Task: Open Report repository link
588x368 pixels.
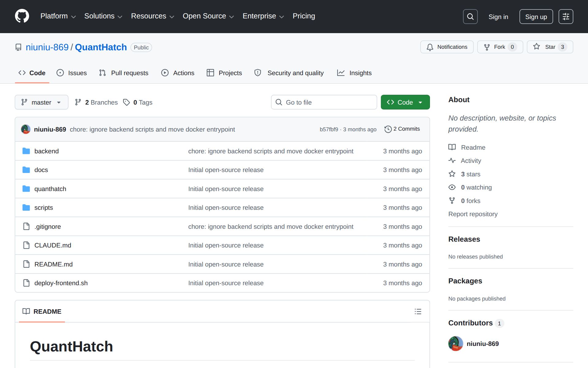Action: point(473,214)
